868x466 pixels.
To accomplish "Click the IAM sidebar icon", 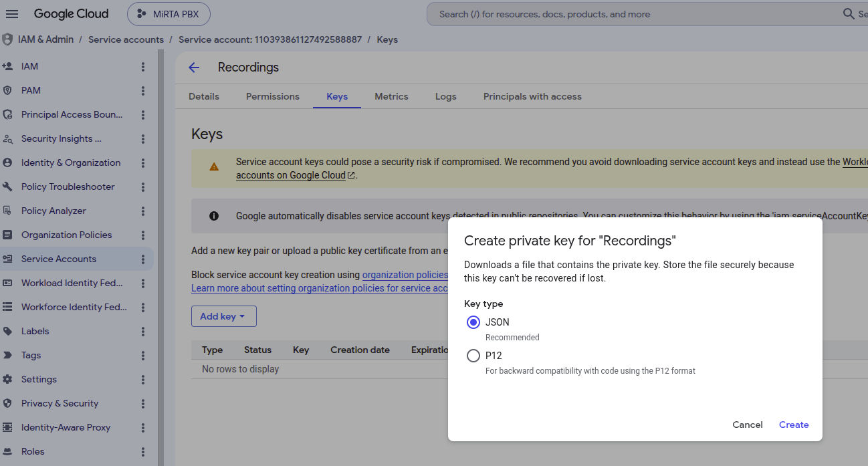I will click(x=7, y=66).
